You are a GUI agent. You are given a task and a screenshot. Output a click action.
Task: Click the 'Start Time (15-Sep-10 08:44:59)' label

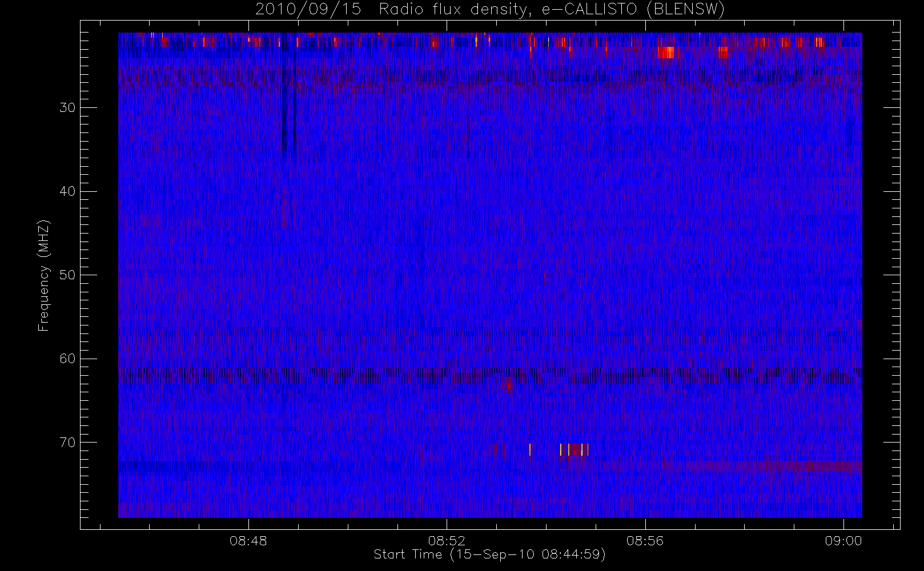(x=489, y=554)
